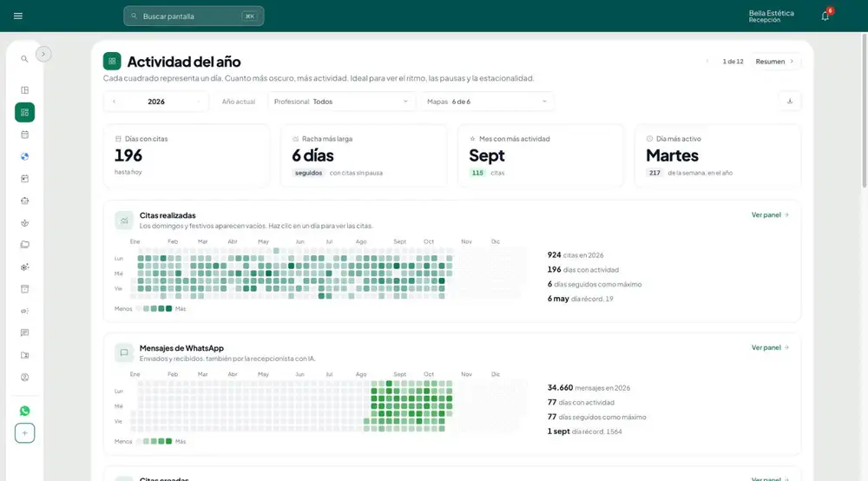
Task: Click the WhatsApp icon in sidebar
Action: [x=24, y=411]
